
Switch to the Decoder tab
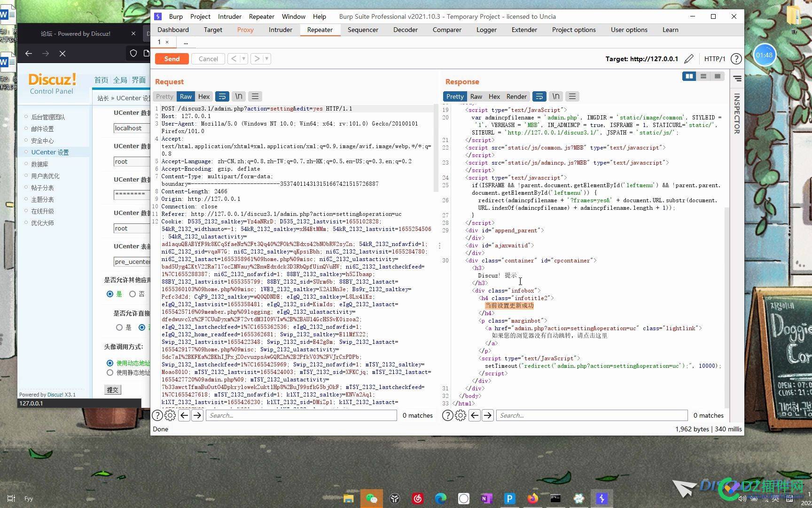click(x=405, y=30)
